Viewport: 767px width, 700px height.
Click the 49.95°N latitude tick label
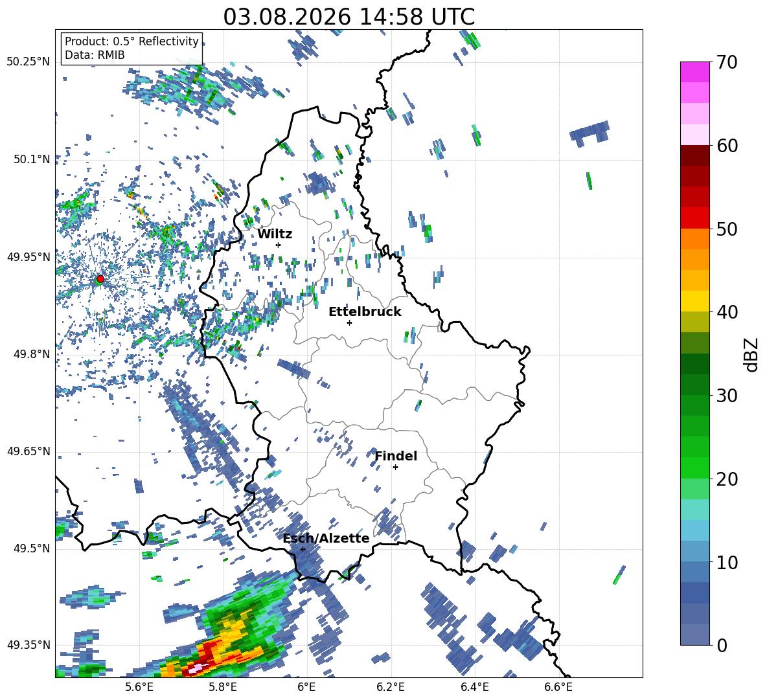(x=29, y=256)
